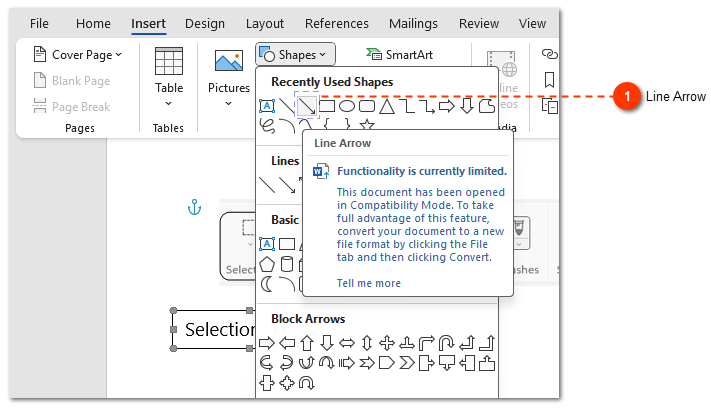The height and width of the screenshot is (409, 711).
Task: Pick the Rounded Rectangle in Recently Used Shapes
Action: [367, 106]
